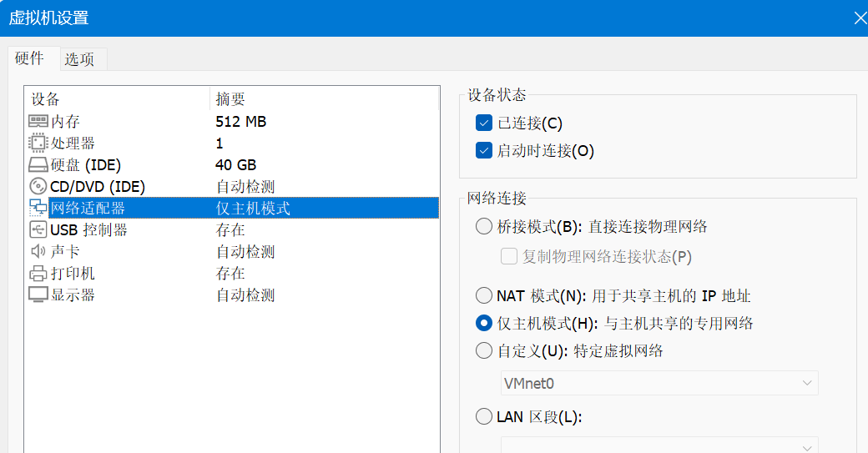Click the network adapter (网络适配器) icon

(38, 209)
